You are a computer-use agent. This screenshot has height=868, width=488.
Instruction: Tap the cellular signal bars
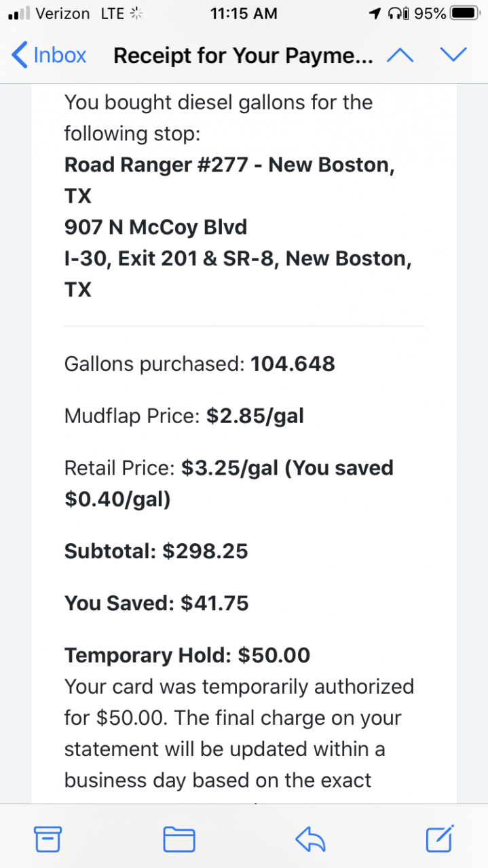click(x=19, y=14)
